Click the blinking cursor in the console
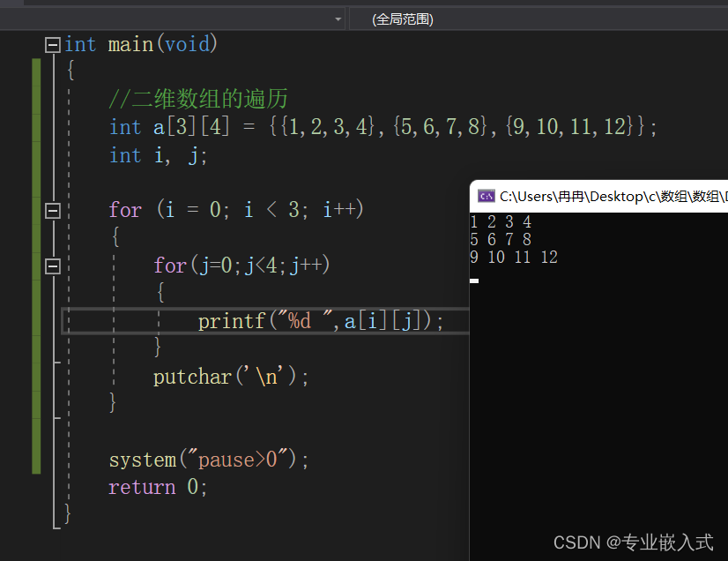This screenshot has height=561, width=728. coord(474,280)
